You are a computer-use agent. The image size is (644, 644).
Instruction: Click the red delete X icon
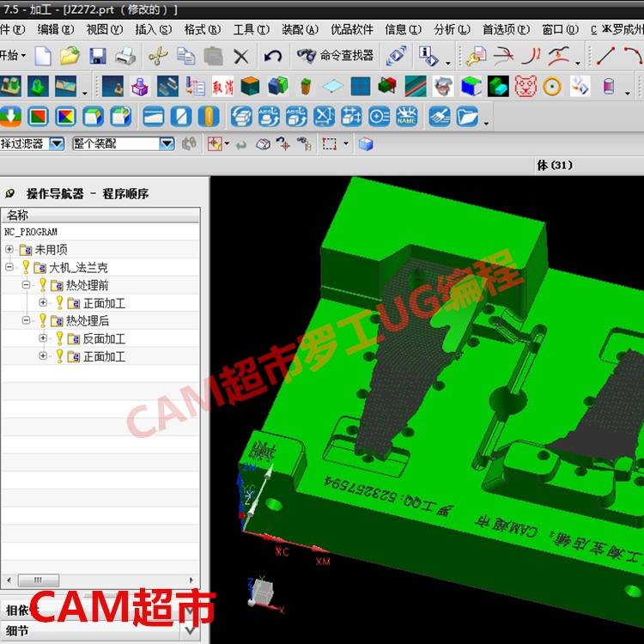[x=241, y=57]
